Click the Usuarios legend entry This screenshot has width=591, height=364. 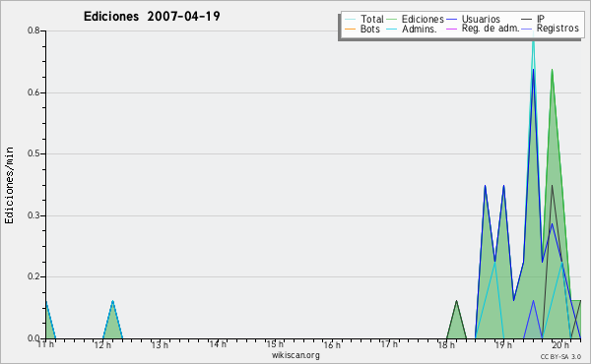473,19
